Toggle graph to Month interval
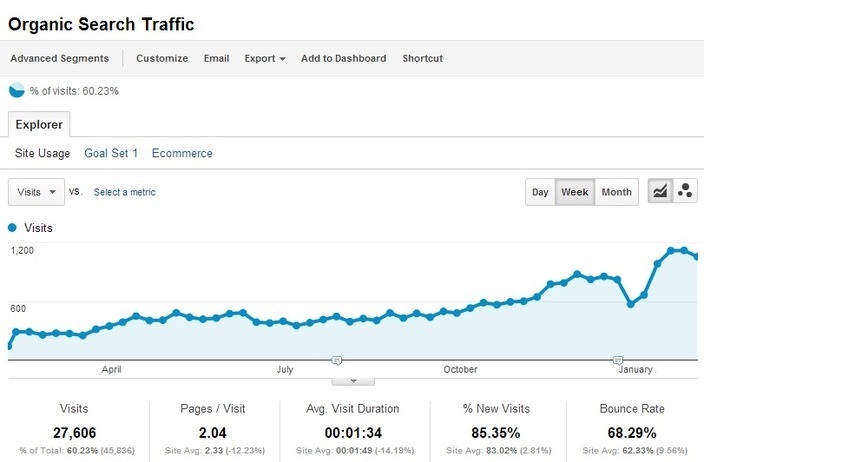Screen dimensions: 848x462 (x=616, y=192)
